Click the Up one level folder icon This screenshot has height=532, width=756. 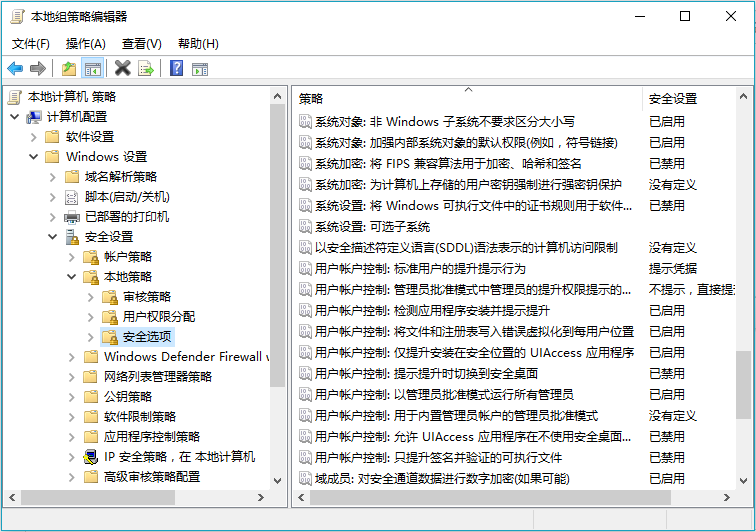click(x=68, y=69)
